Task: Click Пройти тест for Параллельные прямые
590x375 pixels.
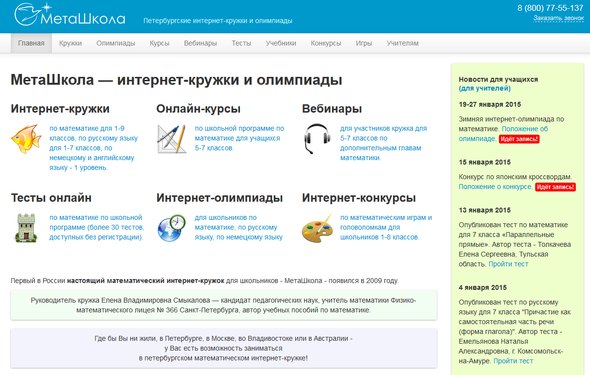Action: tap(508, 264)
